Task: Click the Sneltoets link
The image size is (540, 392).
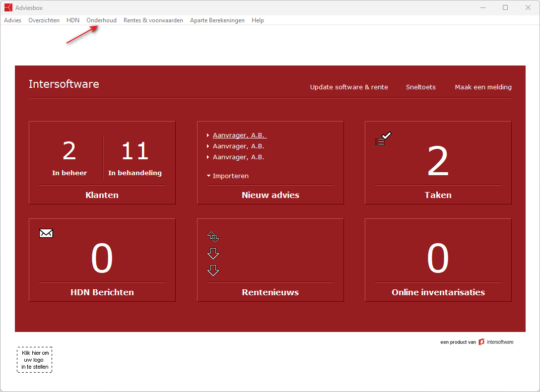Action: point(420,87)
